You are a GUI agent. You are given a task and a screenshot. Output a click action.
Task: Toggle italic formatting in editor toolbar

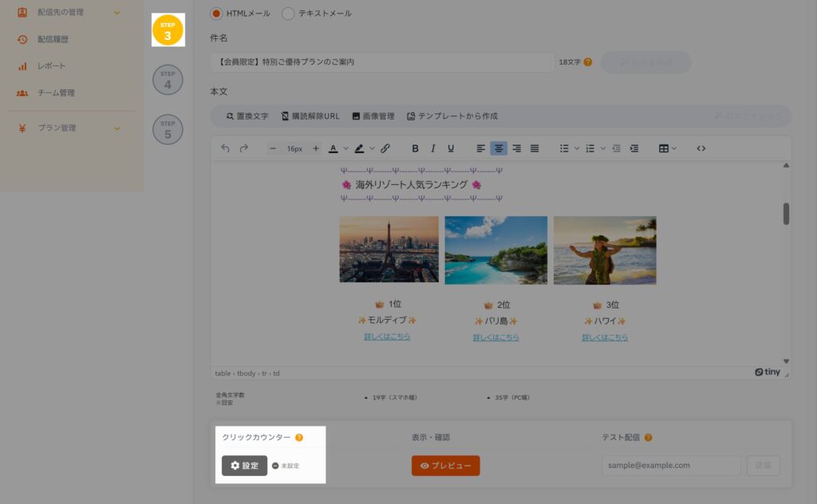point(433,148)
